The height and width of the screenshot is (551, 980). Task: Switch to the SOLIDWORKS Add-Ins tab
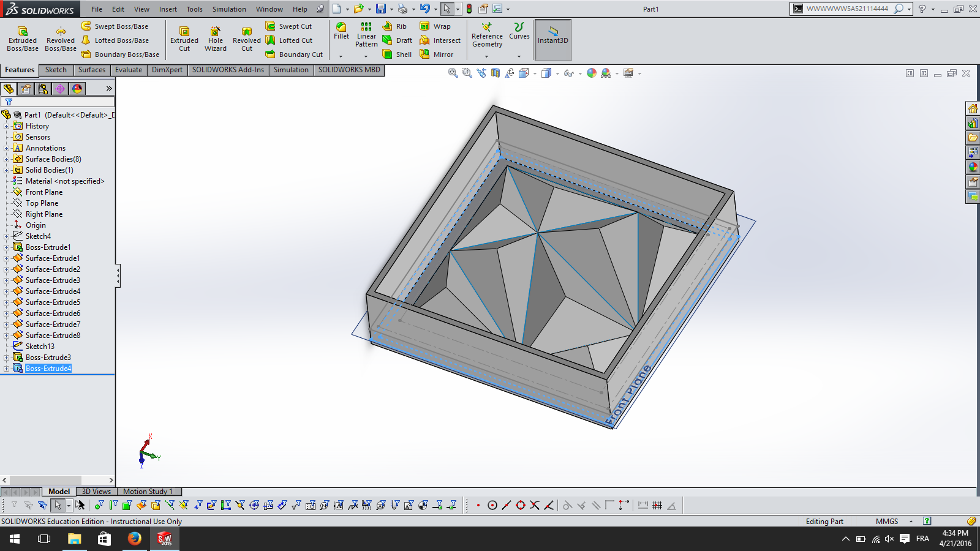[228, 70]
